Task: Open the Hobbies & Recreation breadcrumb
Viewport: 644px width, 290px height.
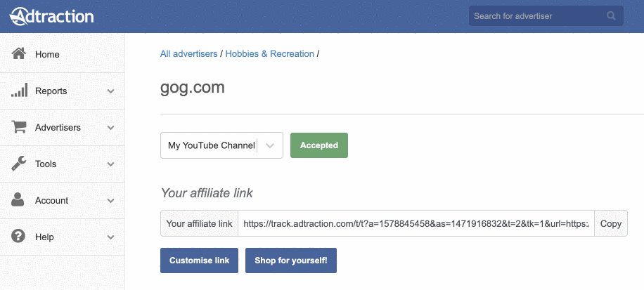Action: click(x=270, y=54)
